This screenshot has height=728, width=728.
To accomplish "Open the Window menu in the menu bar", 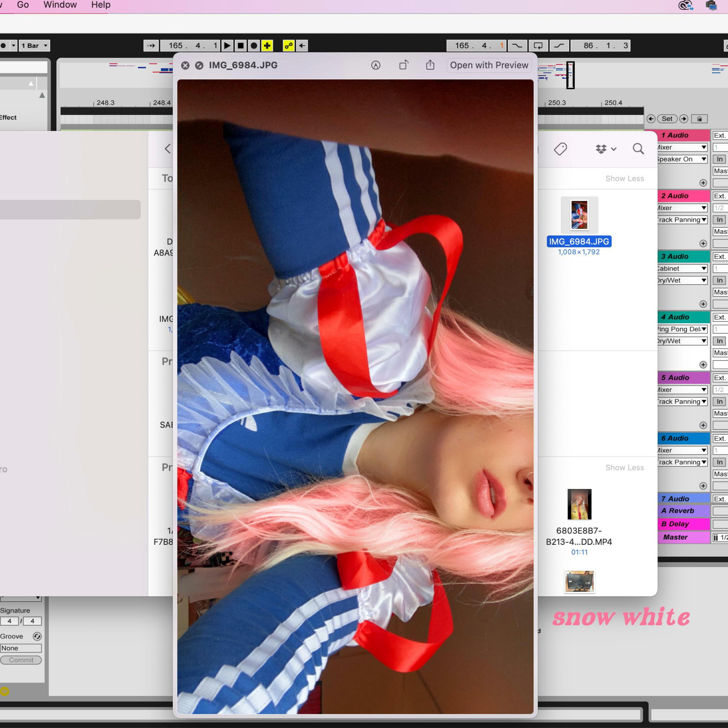I will 60,5.
